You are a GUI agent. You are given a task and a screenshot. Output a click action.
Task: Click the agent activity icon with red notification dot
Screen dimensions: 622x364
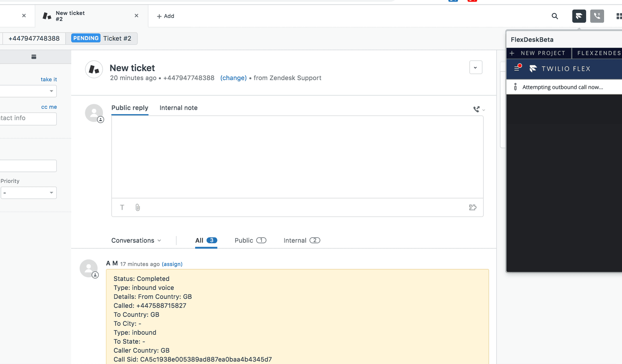pos(517,68)
